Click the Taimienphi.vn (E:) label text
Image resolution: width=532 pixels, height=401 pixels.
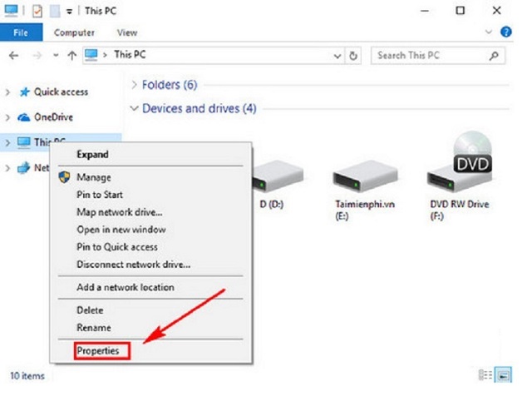click(365, 210)
